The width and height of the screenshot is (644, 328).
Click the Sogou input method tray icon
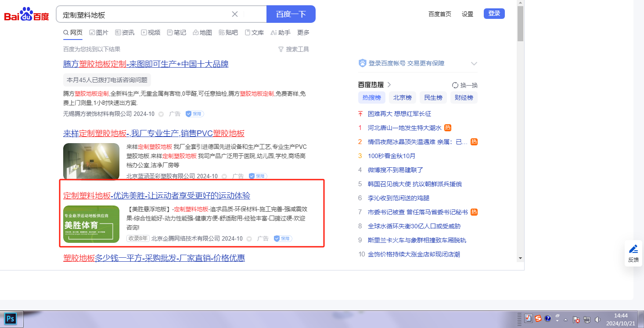pyautogui.click(x=538, y=319)
